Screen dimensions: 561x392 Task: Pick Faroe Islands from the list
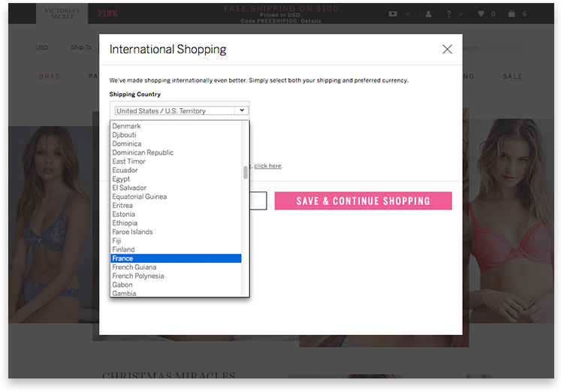[x=176, y=232]
